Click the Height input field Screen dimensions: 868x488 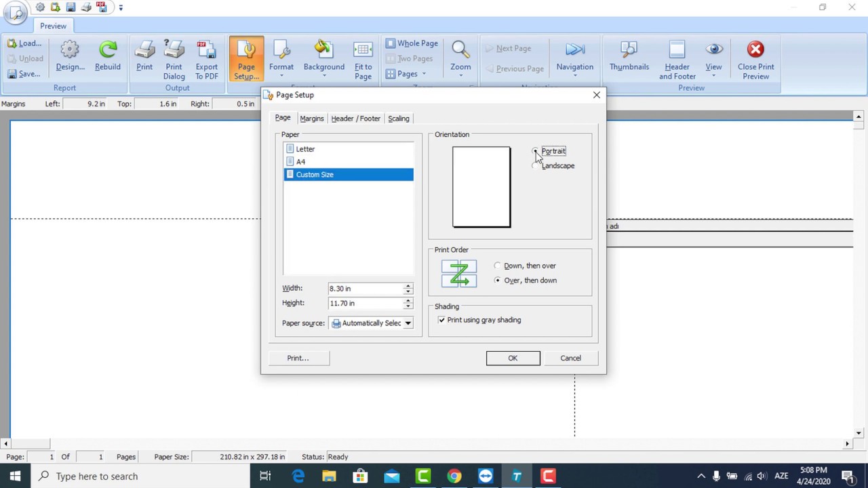click(366, 304)
